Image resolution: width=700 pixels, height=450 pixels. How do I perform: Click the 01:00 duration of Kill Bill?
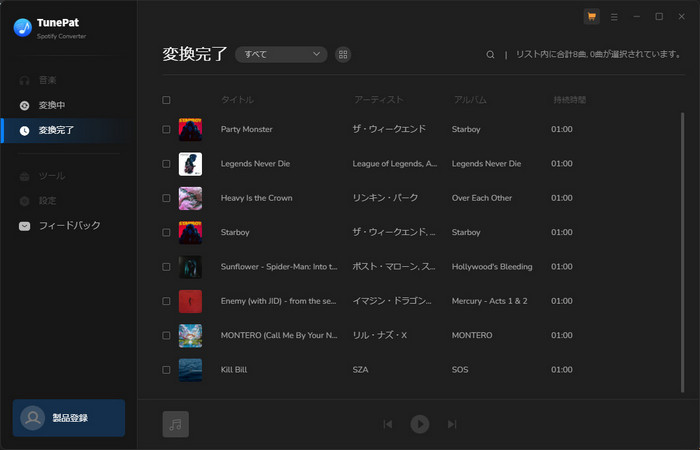point(562,370)
